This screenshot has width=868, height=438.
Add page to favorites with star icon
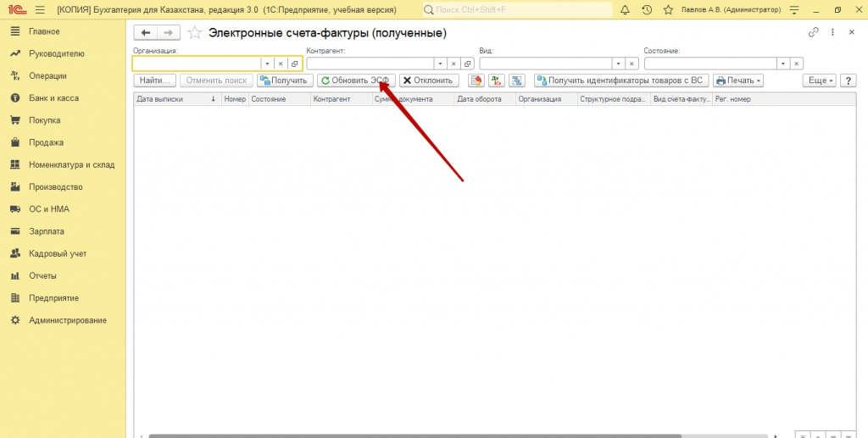pos(195,33)
